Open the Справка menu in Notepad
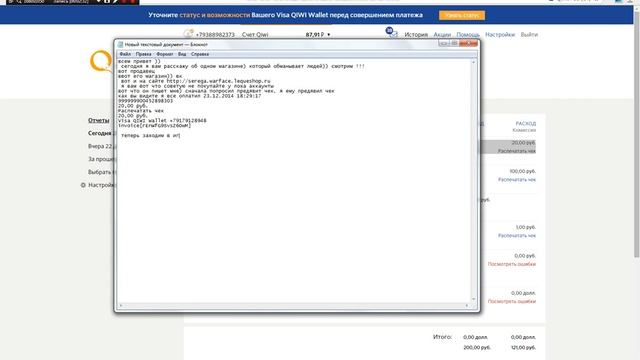This screenshot has width=640, height=360. click(x=200, y=54)
